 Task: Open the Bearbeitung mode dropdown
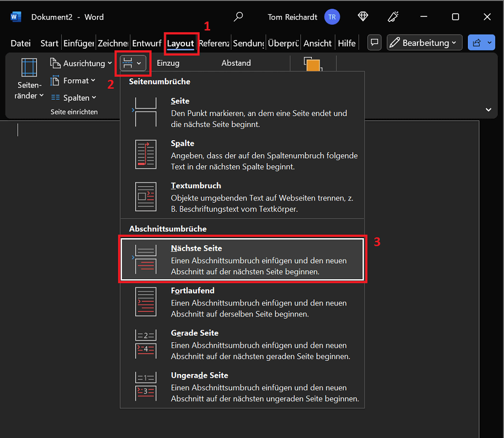425,43
